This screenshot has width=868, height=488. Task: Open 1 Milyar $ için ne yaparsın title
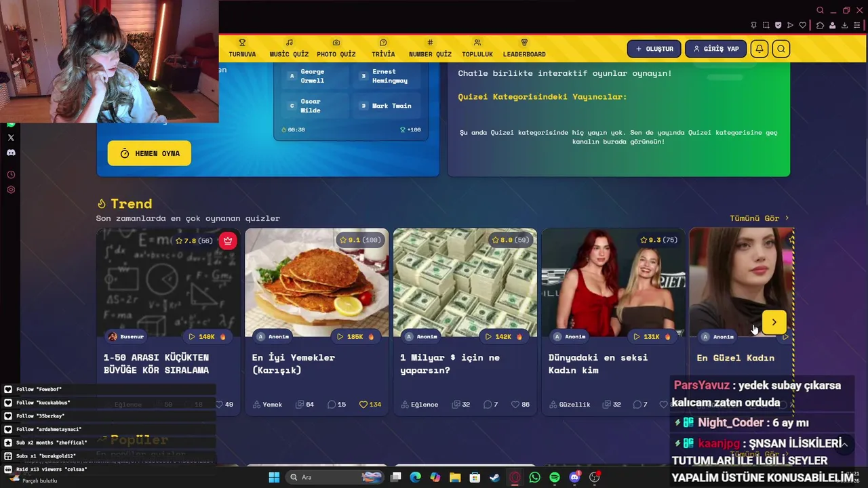[x=450, y=364]
